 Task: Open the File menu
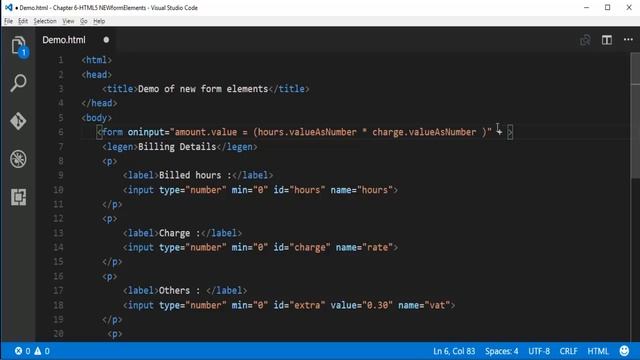tap(8, 21)
